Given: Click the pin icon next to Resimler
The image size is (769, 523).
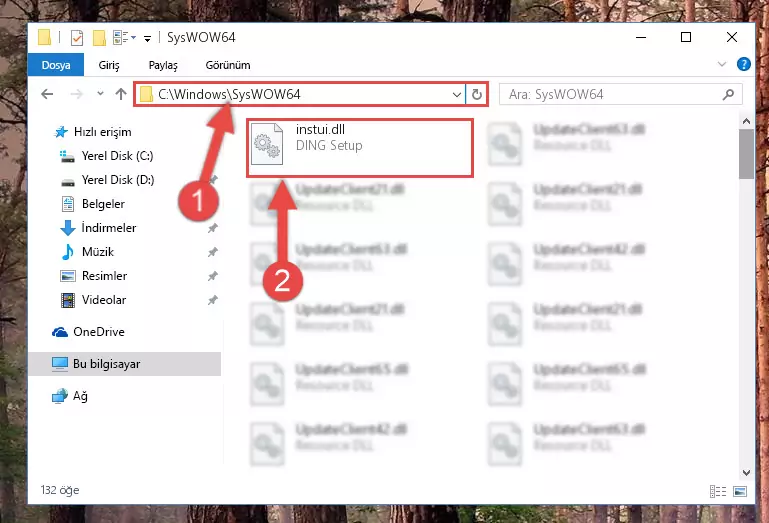Looking at the screenshot, I should point(212,276).
